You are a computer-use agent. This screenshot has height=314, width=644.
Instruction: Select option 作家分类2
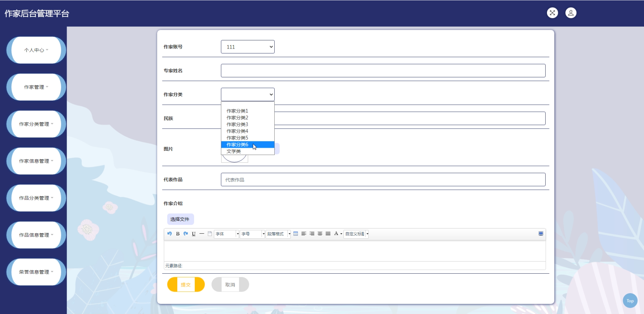(248, 118)
